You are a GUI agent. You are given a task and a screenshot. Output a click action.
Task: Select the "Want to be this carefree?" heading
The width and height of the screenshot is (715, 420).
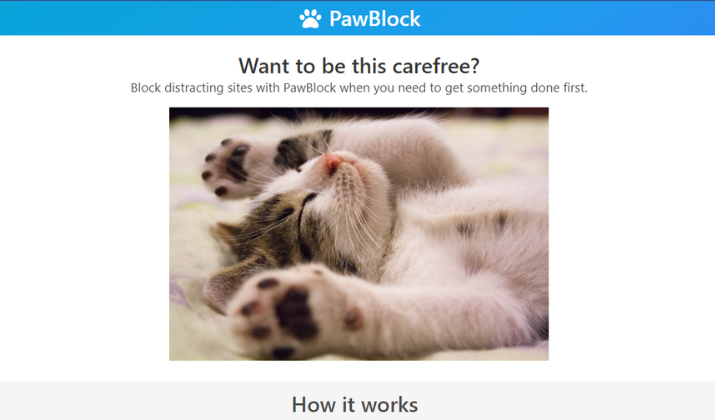[359, 66]
